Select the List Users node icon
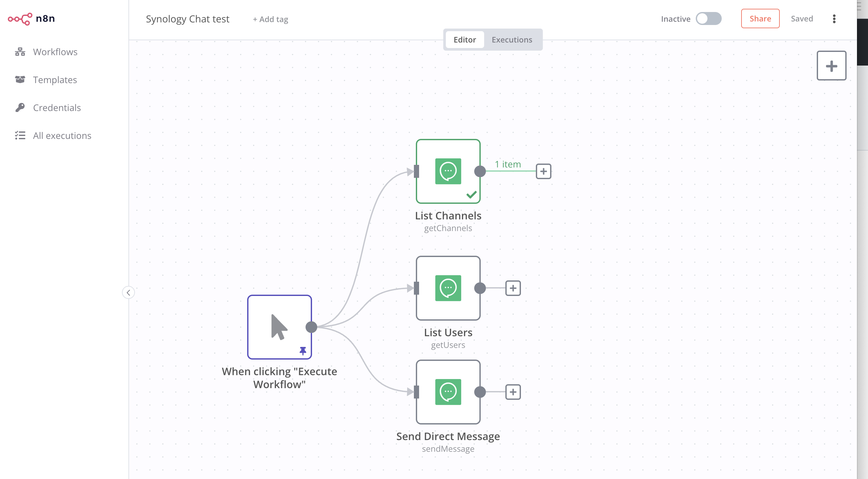This screenshot has height=479, width=868. click(448, 288)
